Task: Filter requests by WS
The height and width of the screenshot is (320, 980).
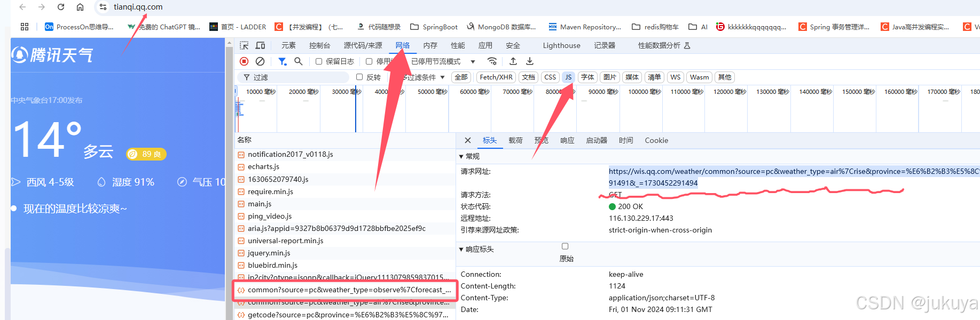Action: [x=676, y=77]
